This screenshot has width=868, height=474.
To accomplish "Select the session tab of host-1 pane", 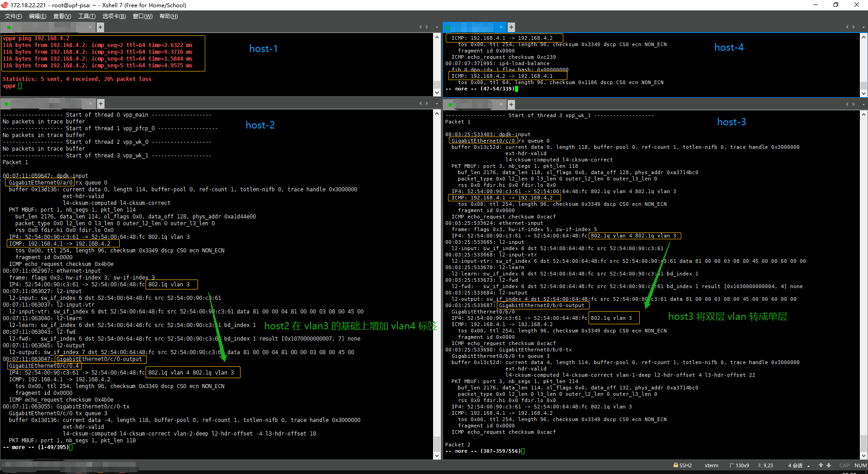I will 48,27.
